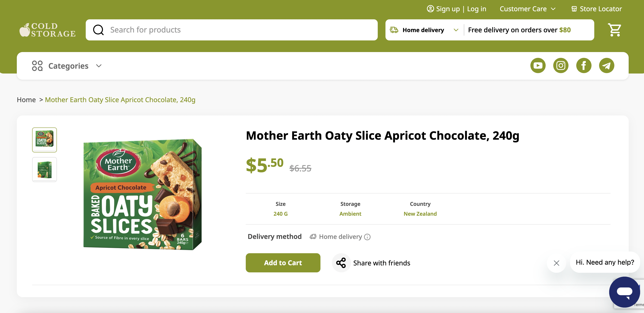Open the Instagram social link
Image resolution: width=644 pixels, height=313 pixels.
(561, 66)
